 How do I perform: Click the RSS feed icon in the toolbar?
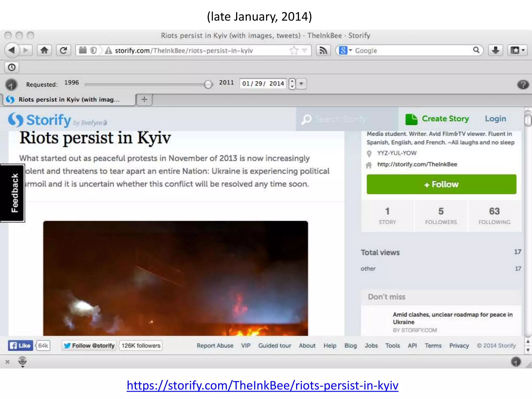pos(323,50)
